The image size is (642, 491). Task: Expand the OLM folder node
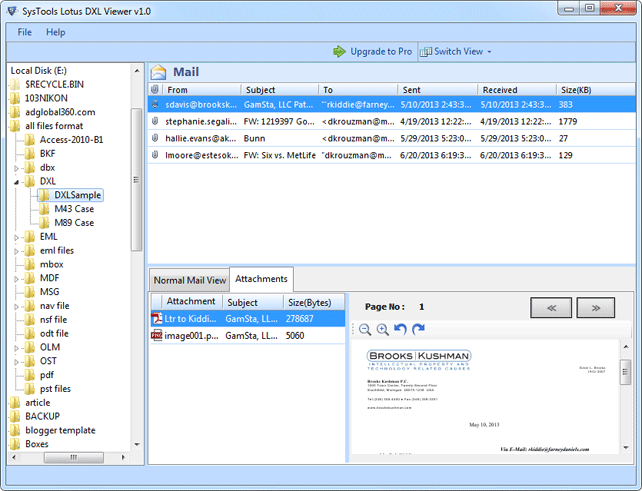tap(16, 348)
